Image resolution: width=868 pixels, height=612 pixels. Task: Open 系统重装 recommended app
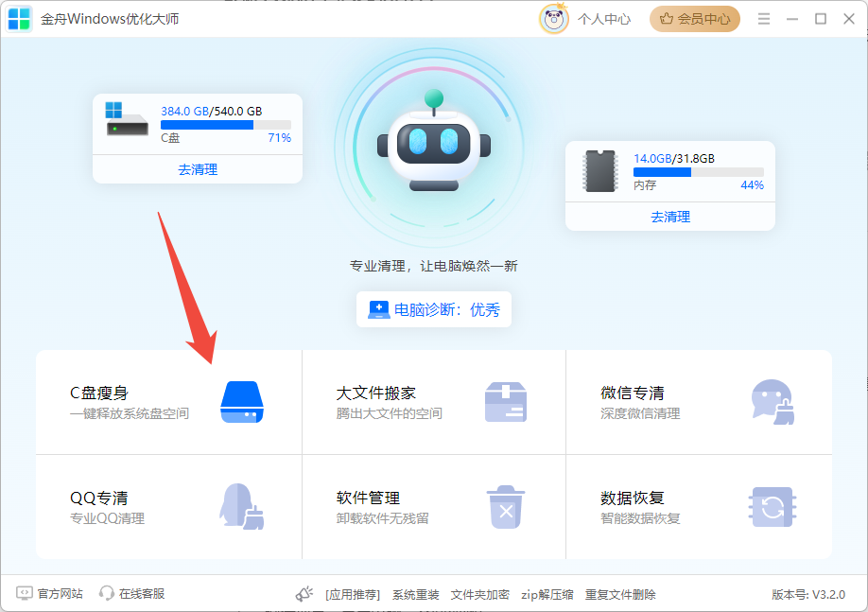click(416, 595)
